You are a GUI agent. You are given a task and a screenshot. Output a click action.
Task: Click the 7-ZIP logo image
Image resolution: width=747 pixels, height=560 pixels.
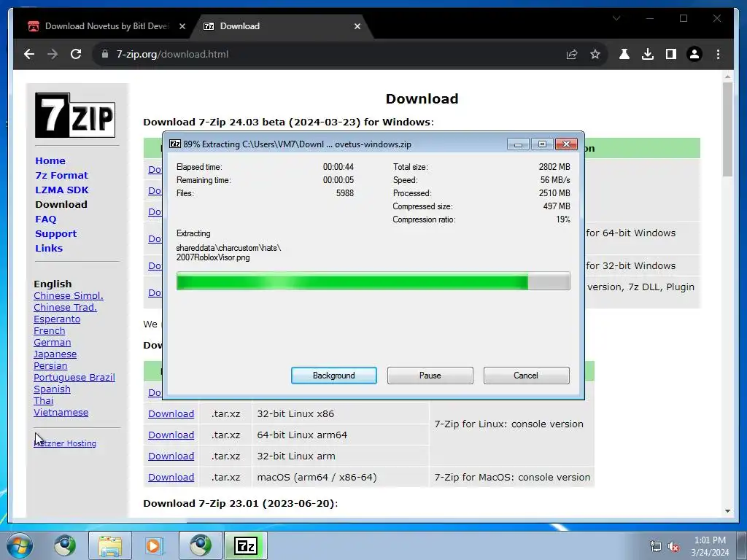point(75,115)
